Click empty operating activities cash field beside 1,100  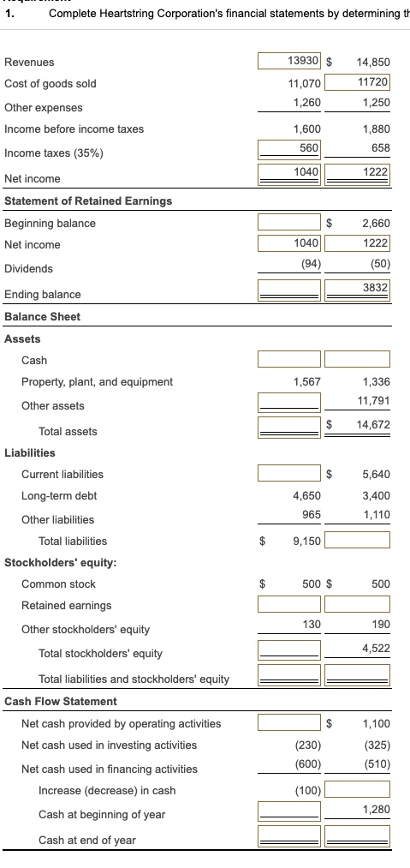[x=289, y=722]
